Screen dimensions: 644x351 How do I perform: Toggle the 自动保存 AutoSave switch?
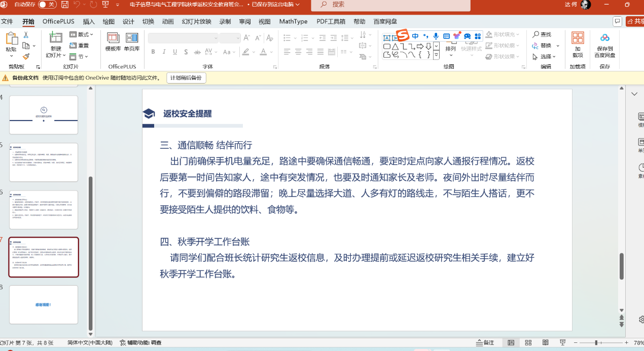tap(47, 5)
